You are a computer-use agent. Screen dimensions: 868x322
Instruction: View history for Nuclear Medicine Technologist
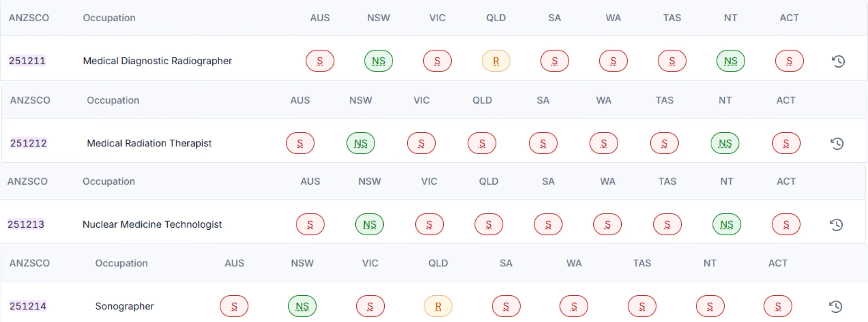click(x=836, y=225)
